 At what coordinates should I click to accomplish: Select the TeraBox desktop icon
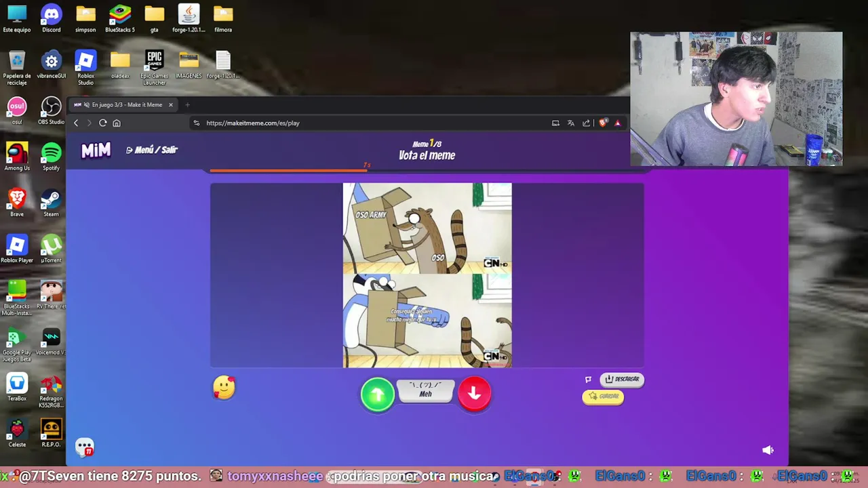click(17, 387)
